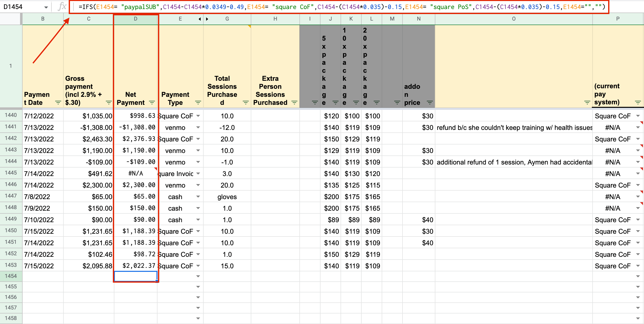
Task: Click the Payment Type header cell
Action: tap(180, 66)
